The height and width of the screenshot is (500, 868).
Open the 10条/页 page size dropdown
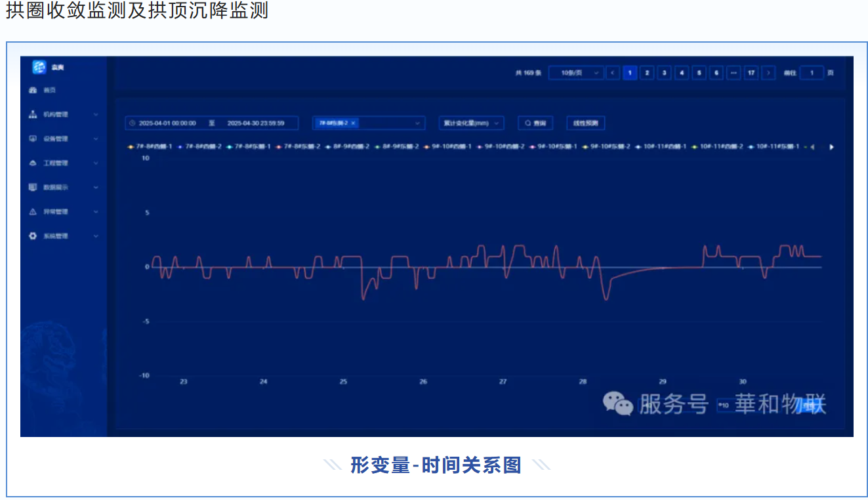click(576, 73)
